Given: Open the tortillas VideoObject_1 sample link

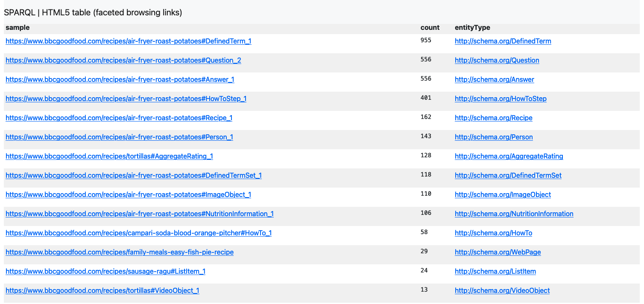Looking at the screenshot, I should [x=102, y=291].
